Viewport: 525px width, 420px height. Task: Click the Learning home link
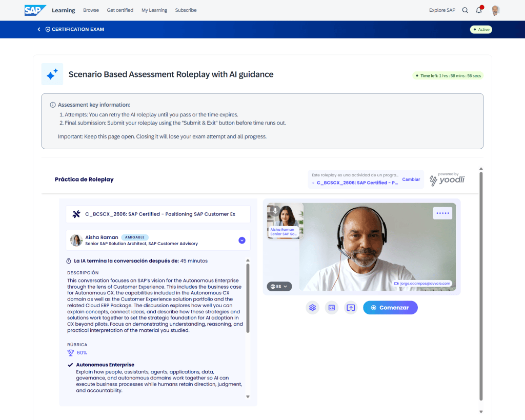63,10
